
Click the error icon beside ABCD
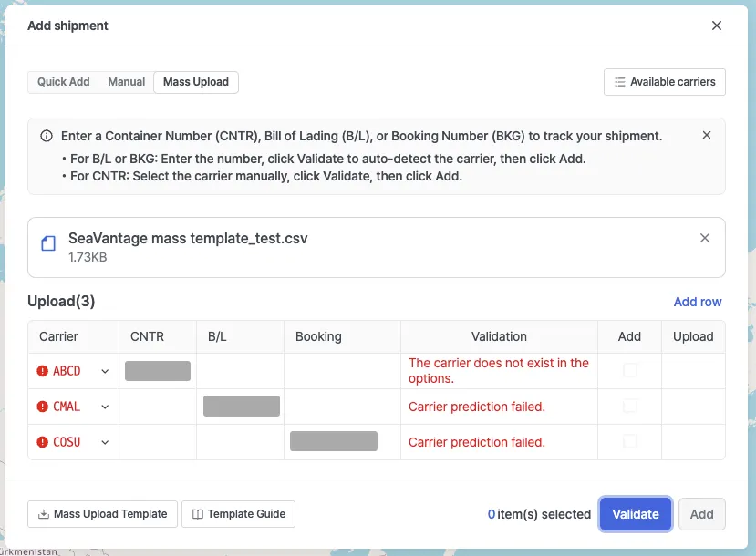click(x=42, y=371)
